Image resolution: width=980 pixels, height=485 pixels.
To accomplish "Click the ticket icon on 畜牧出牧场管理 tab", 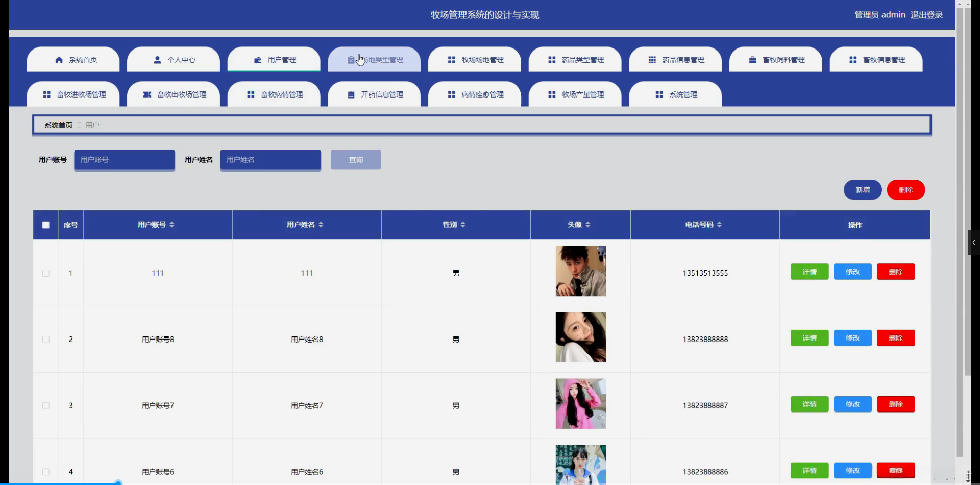I will (147, 95).
